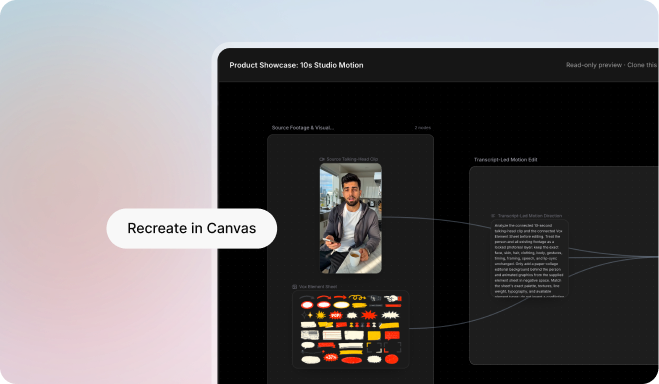Click the Transcript-Led Motion Direction node label
Viewport: 659px width, 384px height.
tap(530, 216)
